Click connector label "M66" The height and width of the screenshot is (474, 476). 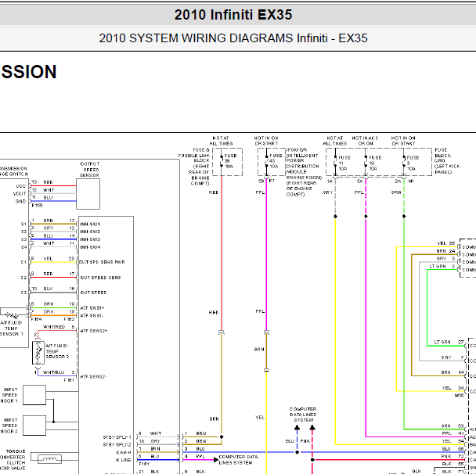459,396
